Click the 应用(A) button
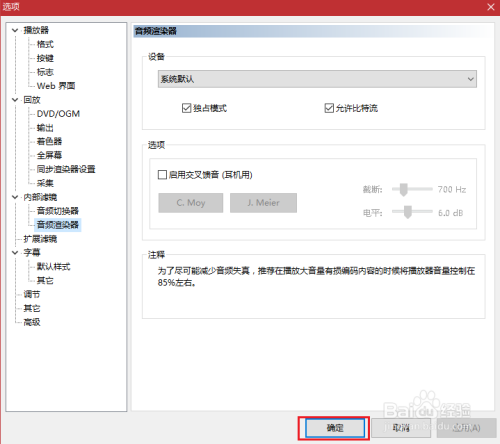The image size is (500, 444). (x=467, y=428)
